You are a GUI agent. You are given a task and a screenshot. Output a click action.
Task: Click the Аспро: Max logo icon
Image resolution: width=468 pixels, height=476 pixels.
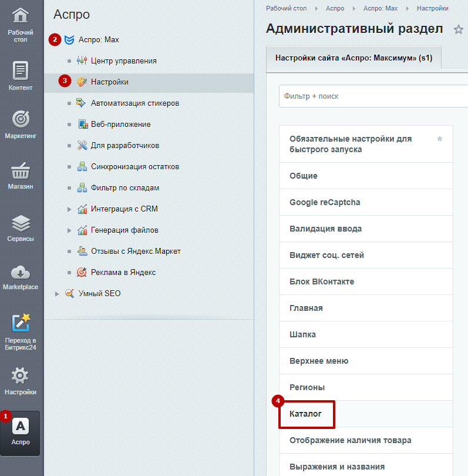pos(69,40)
